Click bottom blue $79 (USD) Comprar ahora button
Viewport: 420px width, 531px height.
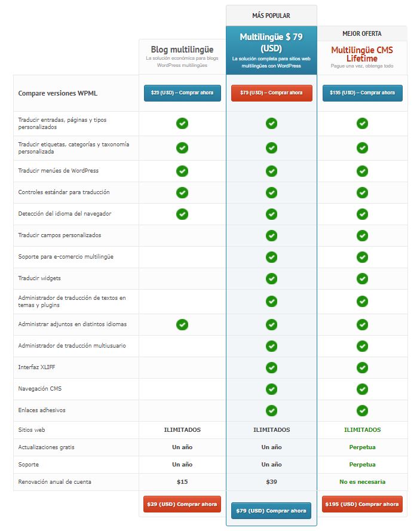click(271, 510)
